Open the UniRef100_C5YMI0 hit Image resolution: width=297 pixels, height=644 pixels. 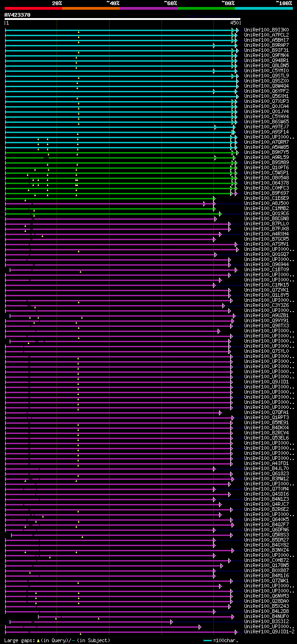pyautogui.click(x=267, y=71)
